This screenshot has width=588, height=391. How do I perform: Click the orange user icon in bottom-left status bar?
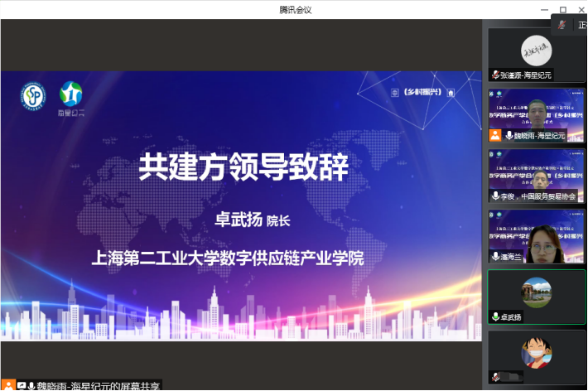point(7,385)
